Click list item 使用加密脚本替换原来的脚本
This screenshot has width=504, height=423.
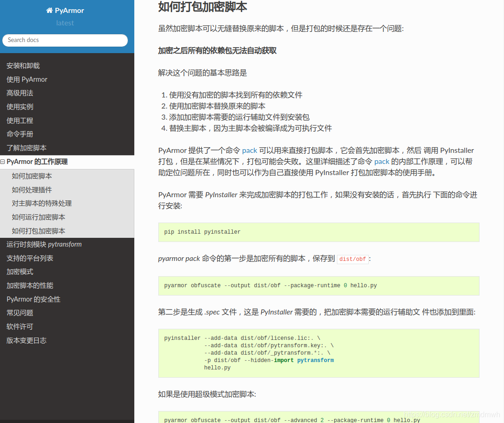(x=217, y=106)
